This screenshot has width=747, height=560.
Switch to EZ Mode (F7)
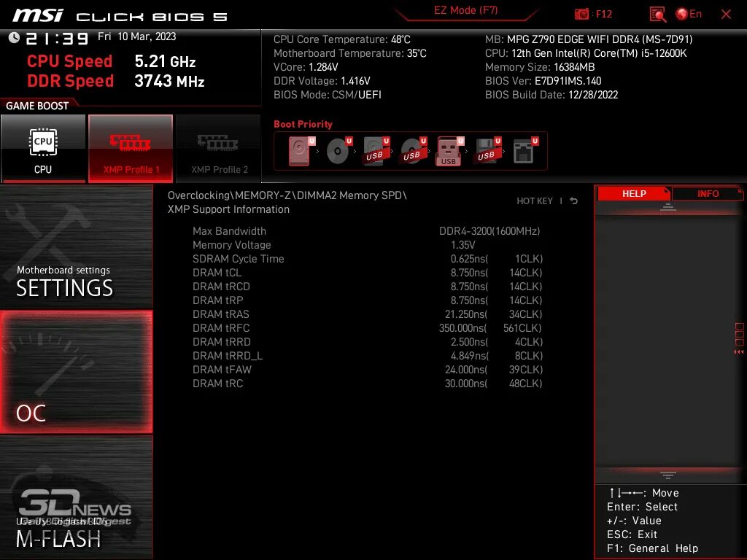tap(465, 10)
